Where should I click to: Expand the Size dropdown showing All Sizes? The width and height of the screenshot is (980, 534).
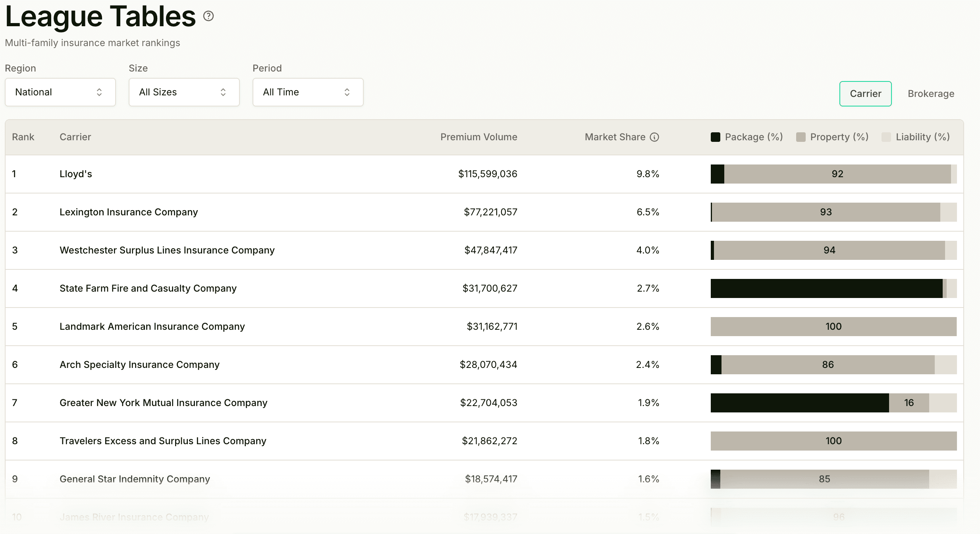coord(184,92)
